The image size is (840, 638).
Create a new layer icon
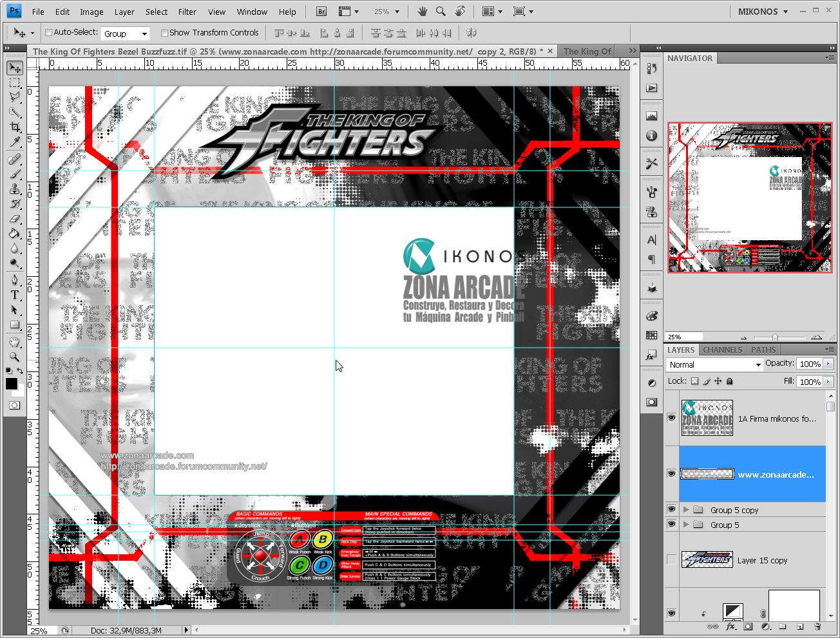click(x=800, y=626)
